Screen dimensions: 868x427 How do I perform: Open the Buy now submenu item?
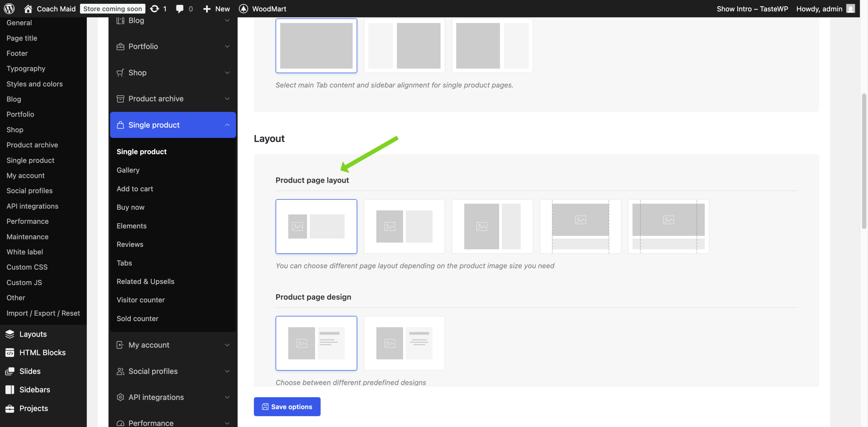point(130,207)
